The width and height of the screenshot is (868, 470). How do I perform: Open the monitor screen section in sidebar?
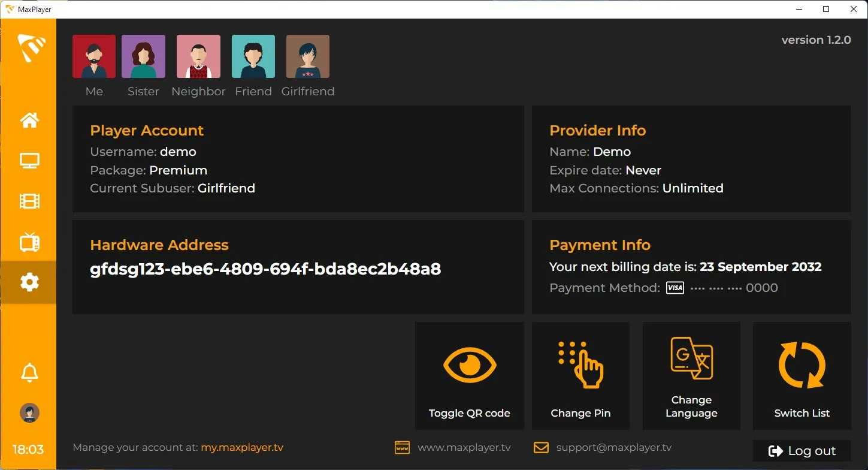[x=29, y=161]
